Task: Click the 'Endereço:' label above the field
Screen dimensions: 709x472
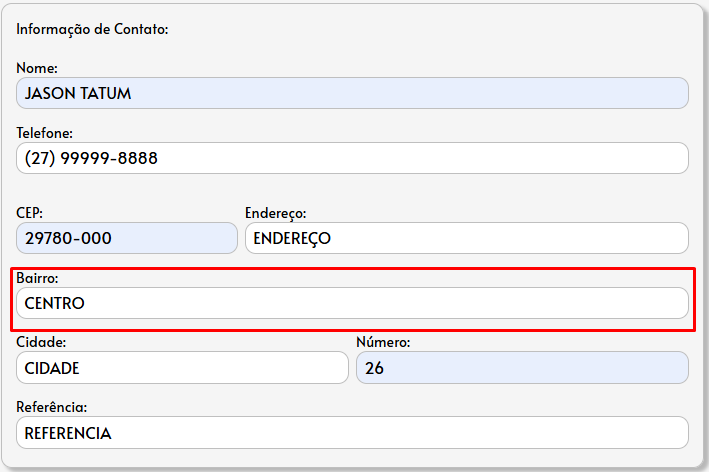Action: point(275,213)
